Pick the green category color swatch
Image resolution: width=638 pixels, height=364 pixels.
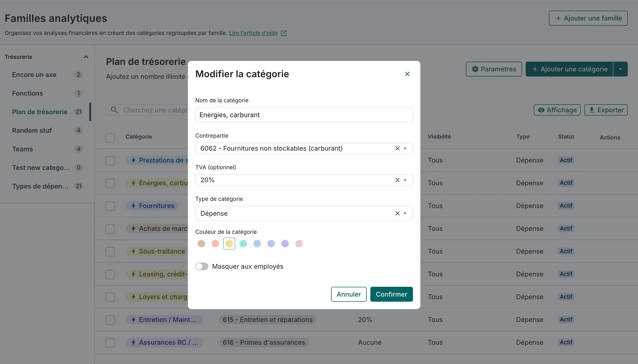click(243, 244)
